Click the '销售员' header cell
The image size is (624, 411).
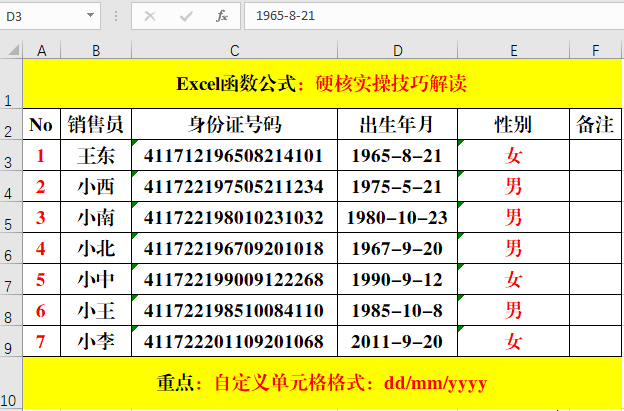[96, 124]
